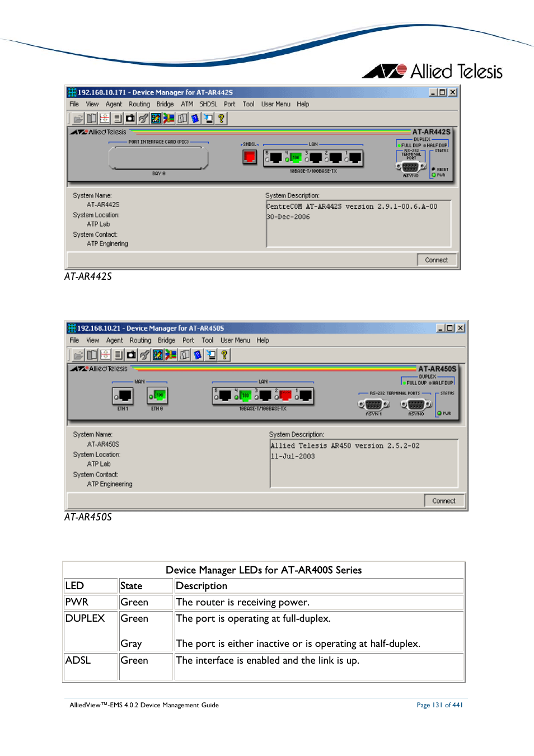
Task: Click the yellow question mark in AT-AR450S toolbar
Action: pos(224,355)
